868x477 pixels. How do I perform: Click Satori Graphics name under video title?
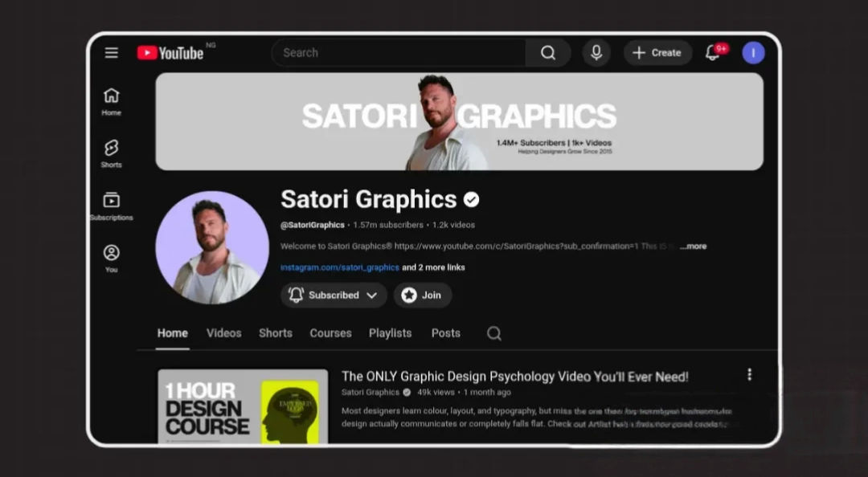coord(370,393)
